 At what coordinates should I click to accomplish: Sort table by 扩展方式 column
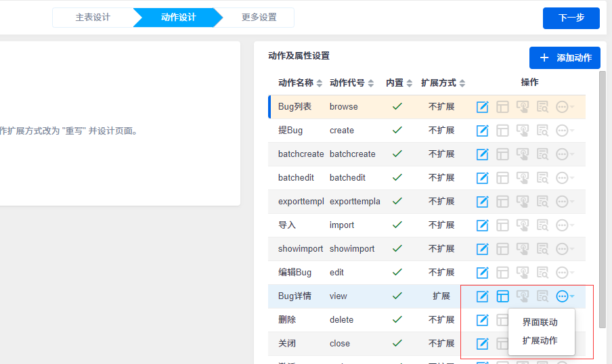pos(462,83)
